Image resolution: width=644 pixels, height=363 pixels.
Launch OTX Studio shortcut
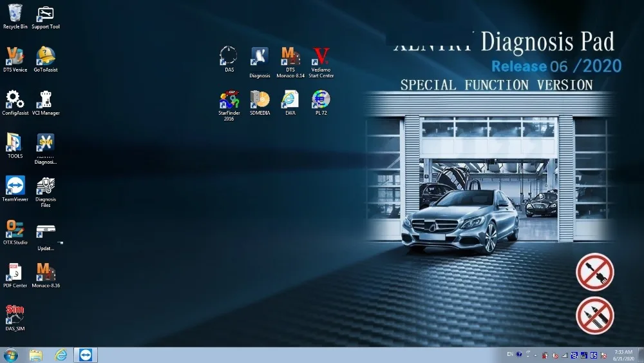click(x=15, y=232)
